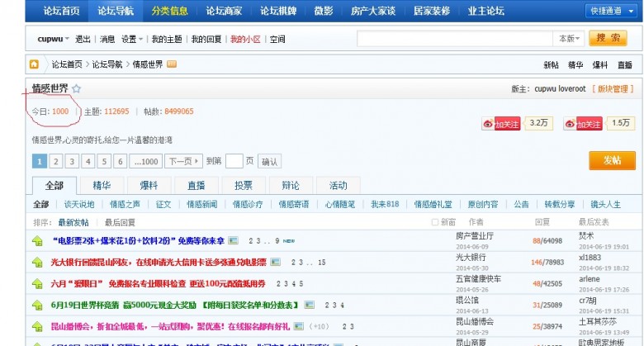Click pin icon of the 电影票2张 thread

coord(38,241)
